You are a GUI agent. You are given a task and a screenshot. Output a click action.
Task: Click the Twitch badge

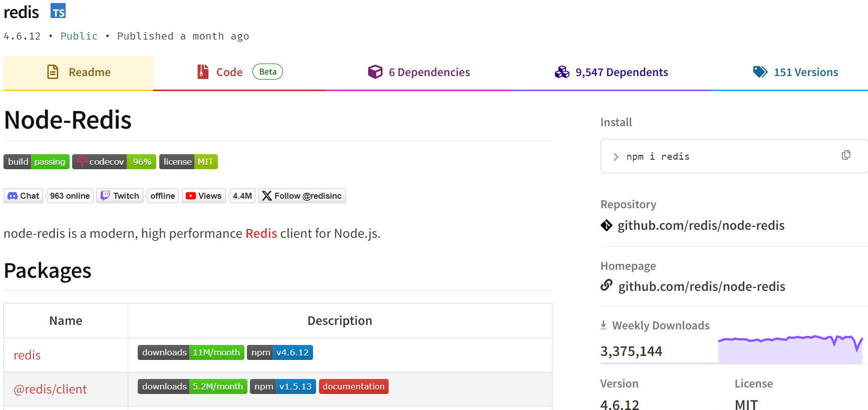coord(120,196)
